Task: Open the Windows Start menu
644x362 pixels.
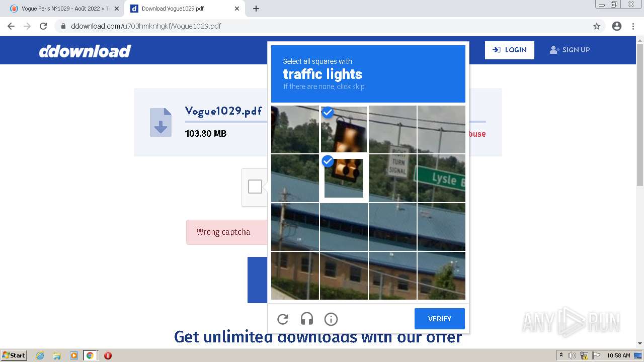Action: [14, 355]
